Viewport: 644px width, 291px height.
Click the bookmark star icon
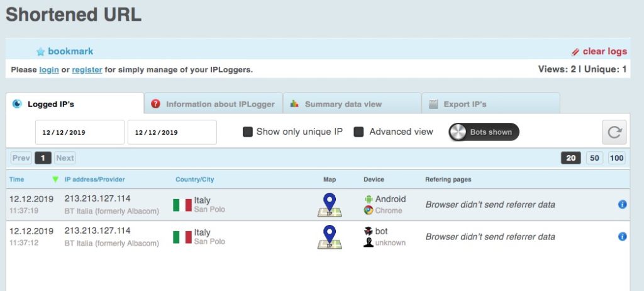pos(41,52)
